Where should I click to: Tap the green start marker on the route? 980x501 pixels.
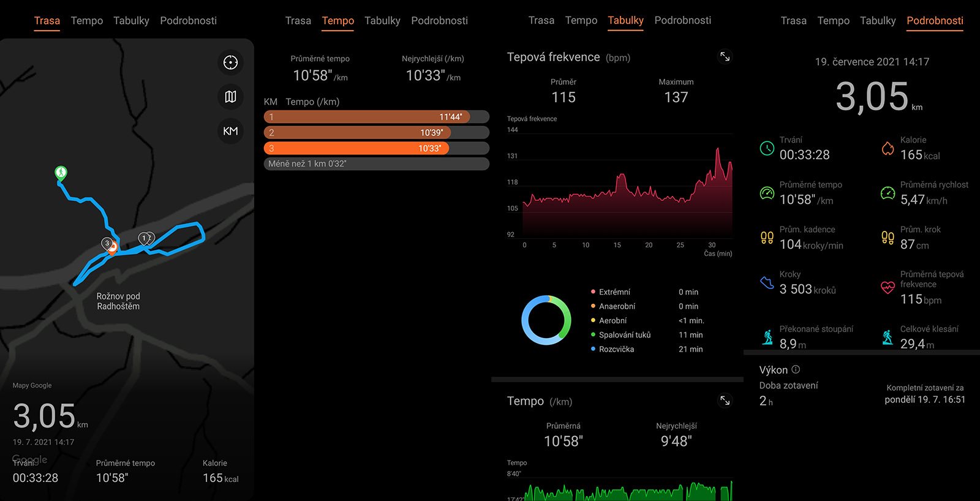coord(61,173)
